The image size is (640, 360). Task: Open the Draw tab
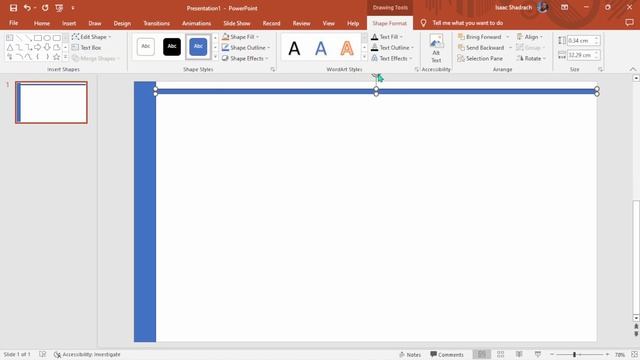[95, 23]
